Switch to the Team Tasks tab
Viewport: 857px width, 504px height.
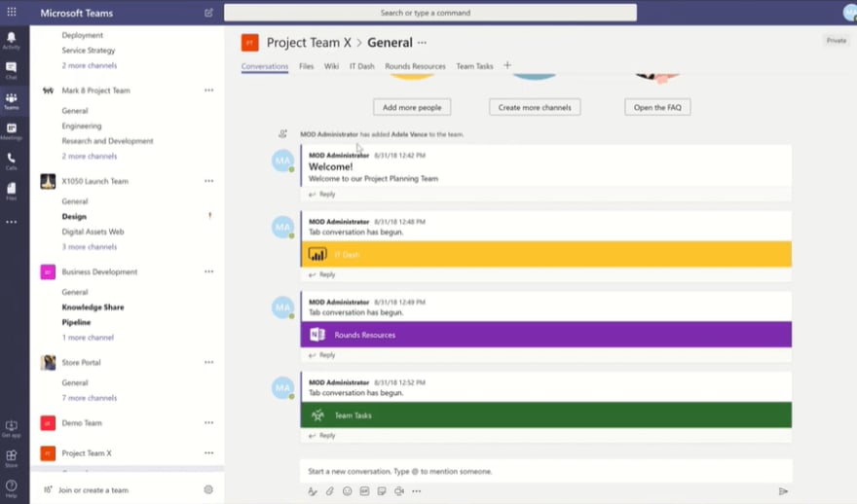pyautogui.click(x=474, y=66)
